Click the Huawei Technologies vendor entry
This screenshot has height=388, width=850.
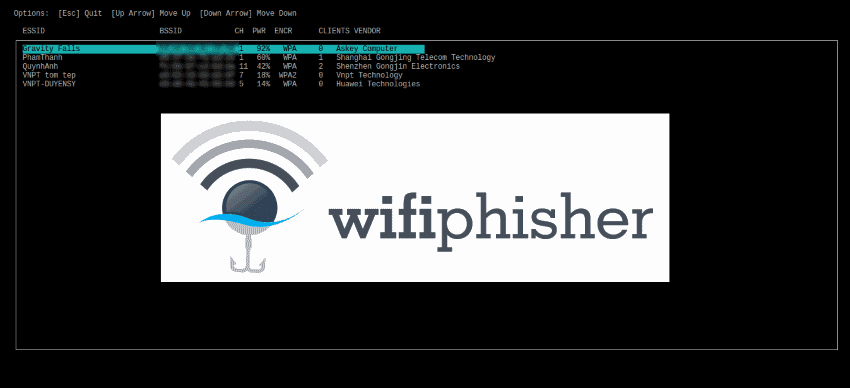(x=378, y=84)
